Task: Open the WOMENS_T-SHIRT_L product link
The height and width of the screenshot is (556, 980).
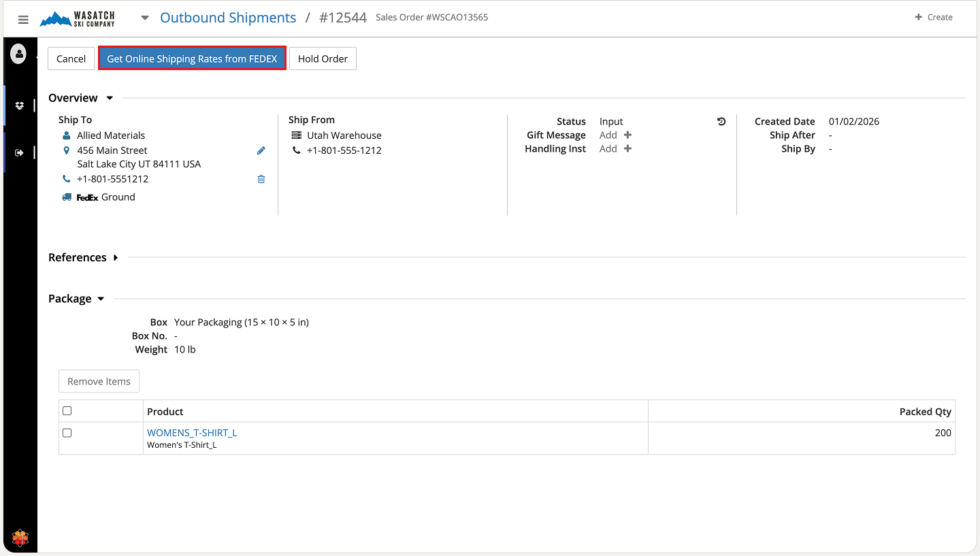Action: (x=192, y=433)
